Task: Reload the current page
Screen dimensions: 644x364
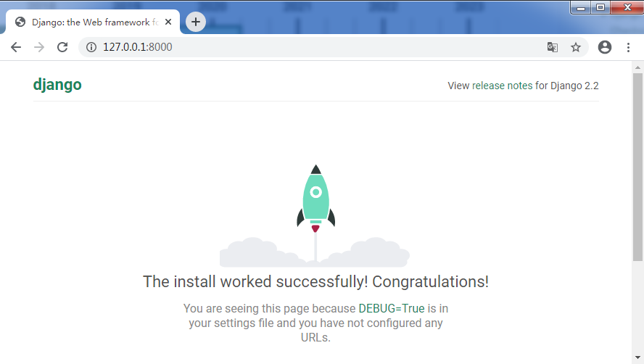Action: click(62, 47)
